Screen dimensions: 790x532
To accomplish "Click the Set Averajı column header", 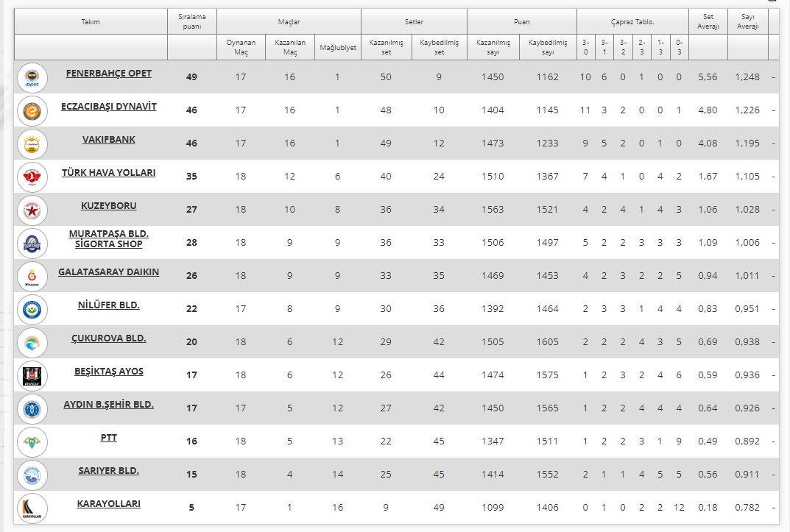I will (708, 22).
